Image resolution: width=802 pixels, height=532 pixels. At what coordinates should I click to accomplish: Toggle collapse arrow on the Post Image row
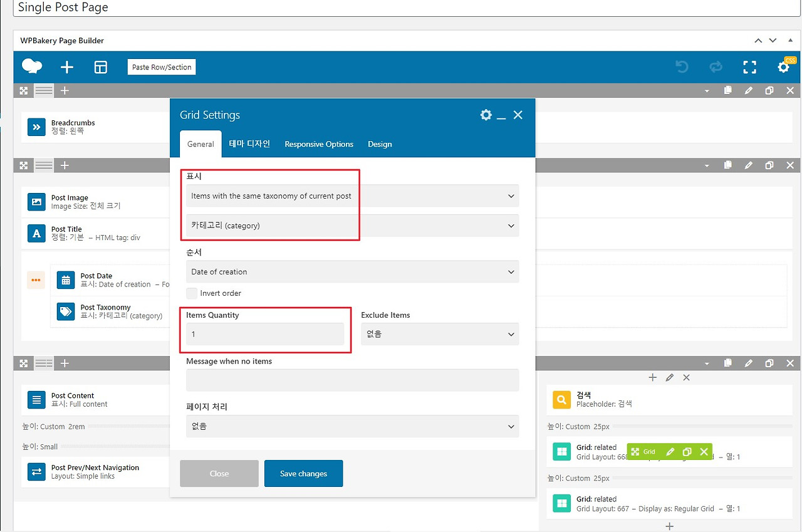click(x=707, y=166)
